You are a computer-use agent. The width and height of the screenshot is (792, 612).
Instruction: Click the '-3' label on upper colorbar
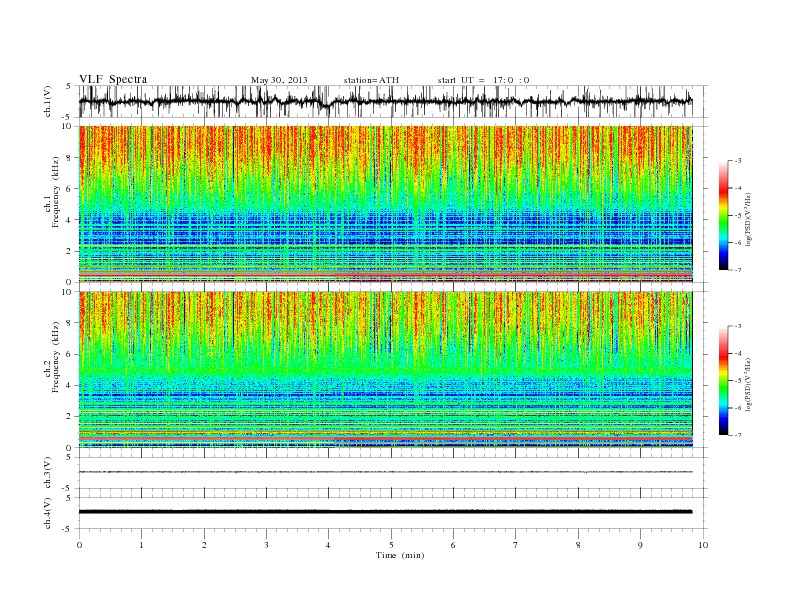(738, 161)
